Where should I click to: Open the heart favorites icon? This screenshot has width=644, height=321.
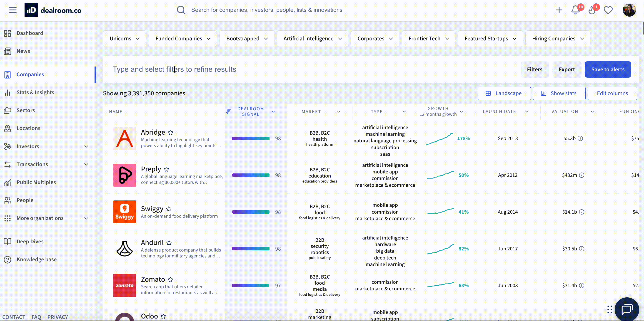click(608, 10)
